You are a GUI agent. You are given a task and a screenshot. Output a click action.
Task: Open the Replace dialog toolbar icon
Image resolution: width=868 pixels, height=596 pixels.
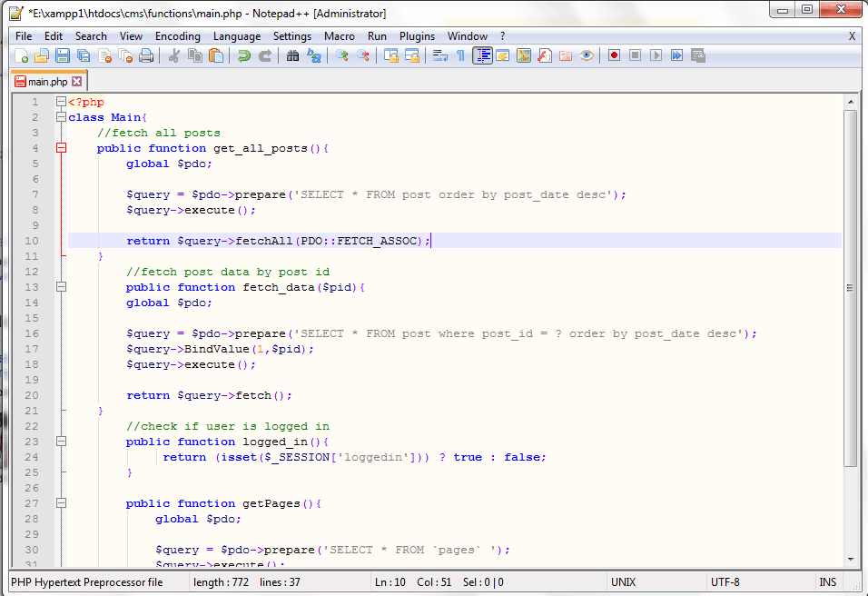click(314, 55)
